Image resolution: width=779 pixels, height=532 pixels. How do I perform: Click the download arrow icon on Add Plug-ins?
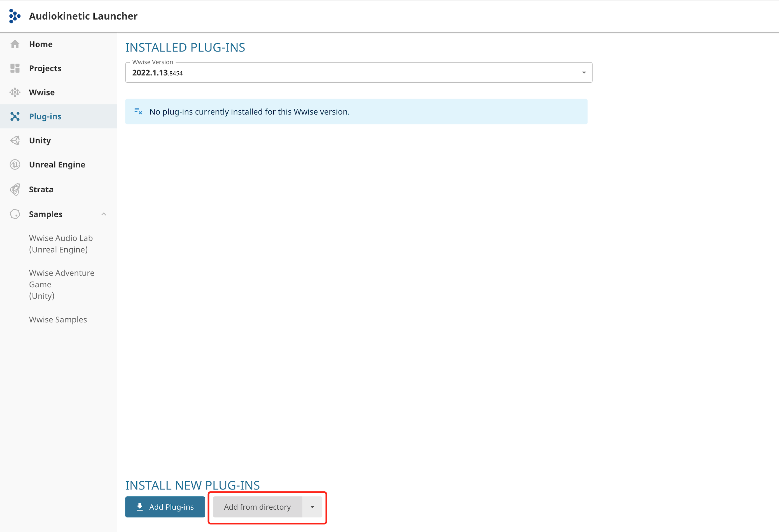tap(140, 507)
